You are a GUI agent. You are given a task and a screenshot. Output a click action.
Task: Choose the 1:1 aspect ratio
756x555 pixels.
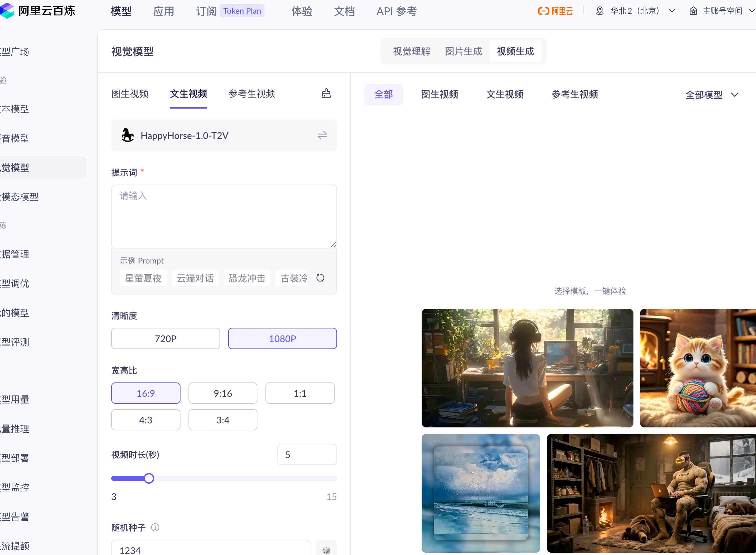click(x=300, y=393)
